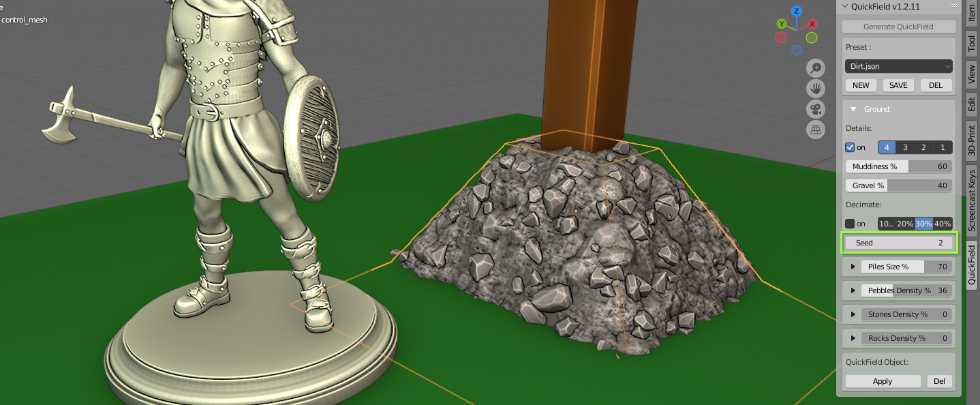Click the green Y axis gizmo
This screenshot has height=405, width=980.
point(782,24)
